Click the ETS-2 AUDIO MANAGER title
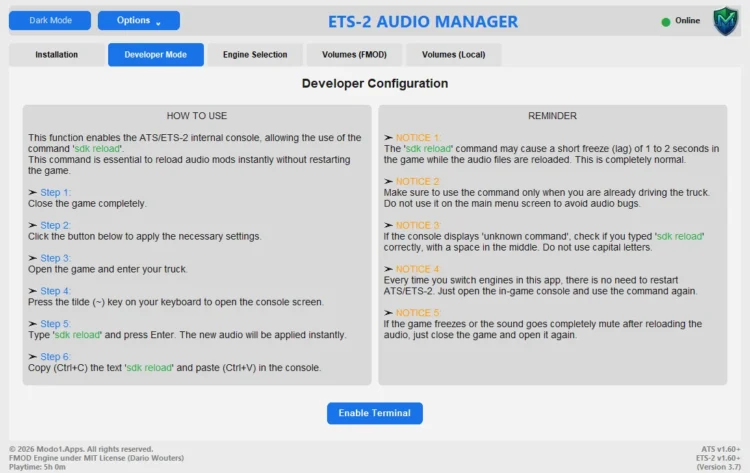 [x=423, y=22]
